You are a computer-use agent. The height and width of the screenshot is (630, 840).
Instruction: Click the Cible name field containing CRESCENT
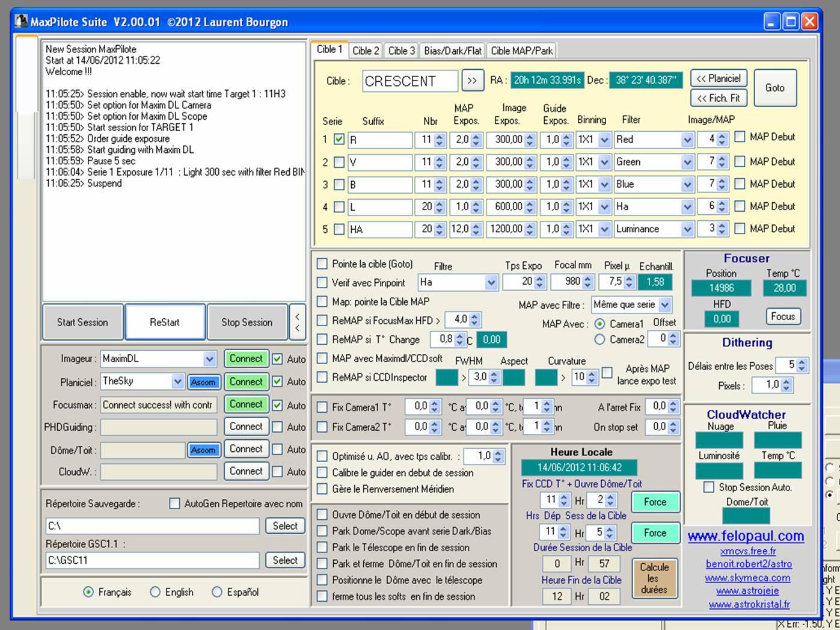409,81
